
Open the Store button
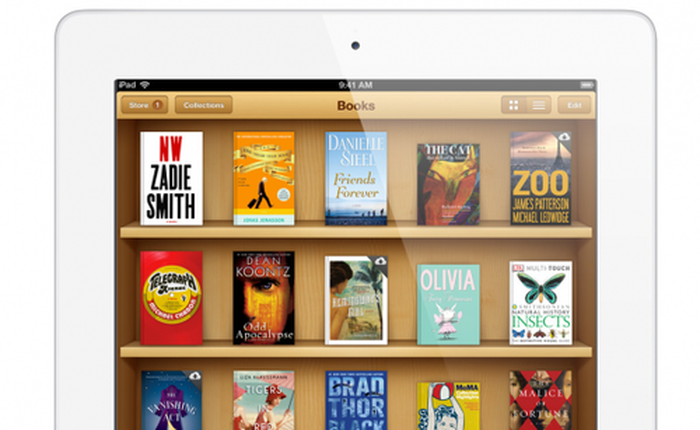[136, 105]
